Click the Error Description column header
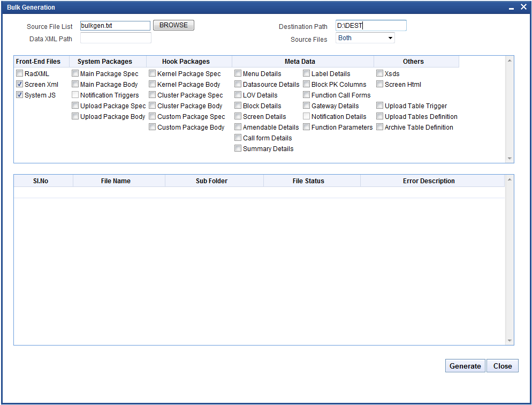 (432, 181)
